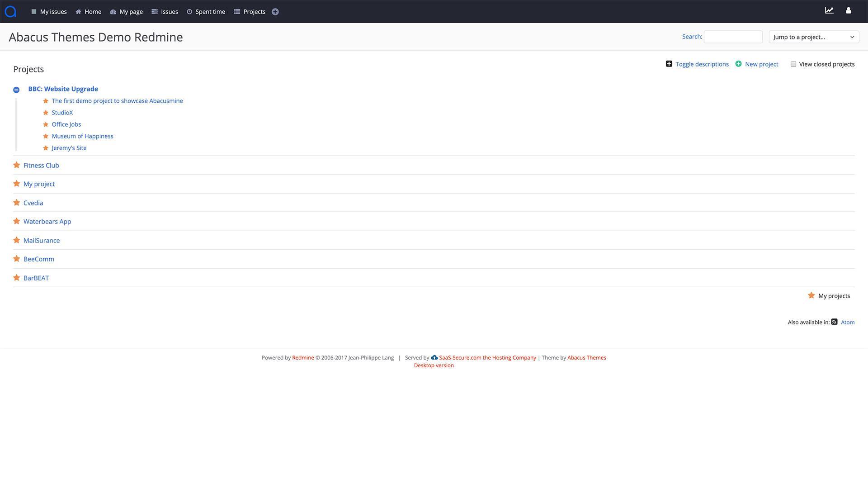Follow the SaaS-Secure.com the Hosting Company link

click(487, 357)
